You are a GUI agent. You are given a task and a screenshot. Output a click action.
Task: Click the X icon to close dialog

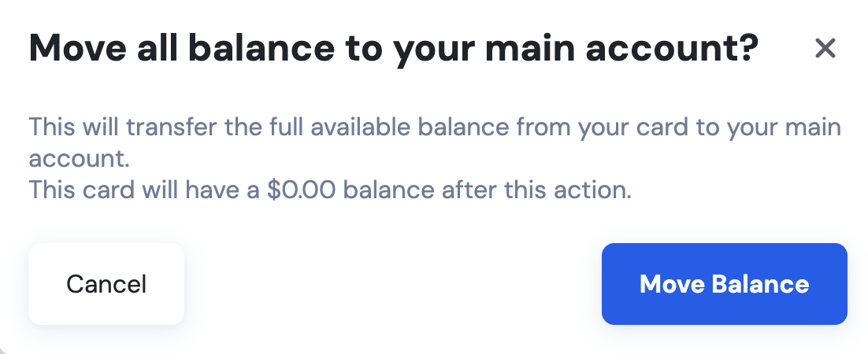point(825,50)
